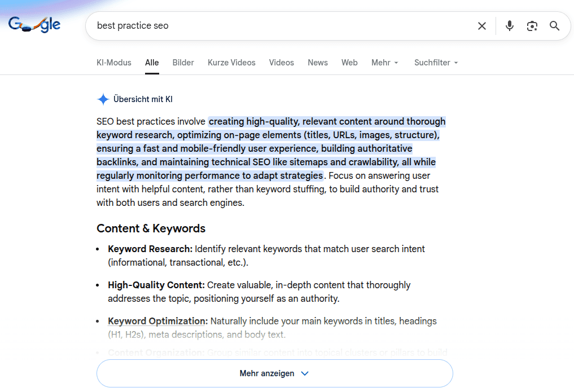Open the Kurze Videos tab
The image size is (574, 392).
pyautogui.click(x=231, y=63)
